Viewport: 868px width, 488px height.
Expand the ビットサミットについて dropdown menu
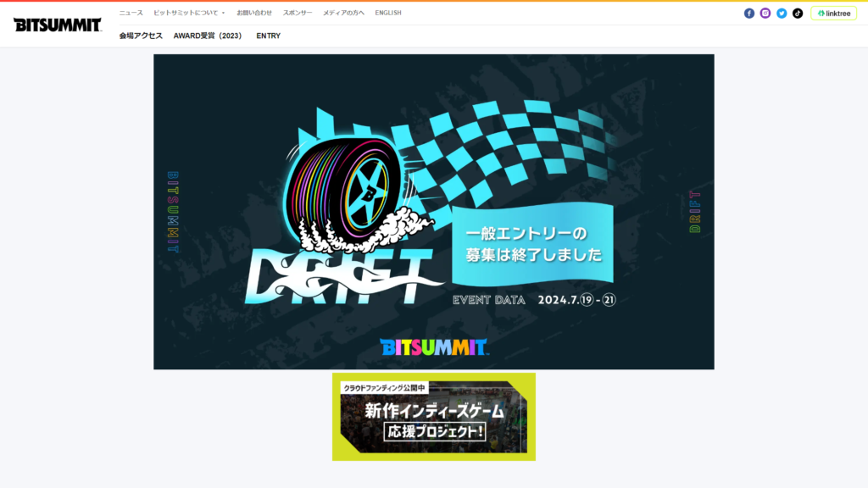pyautogui.click(x=189, y=13)
